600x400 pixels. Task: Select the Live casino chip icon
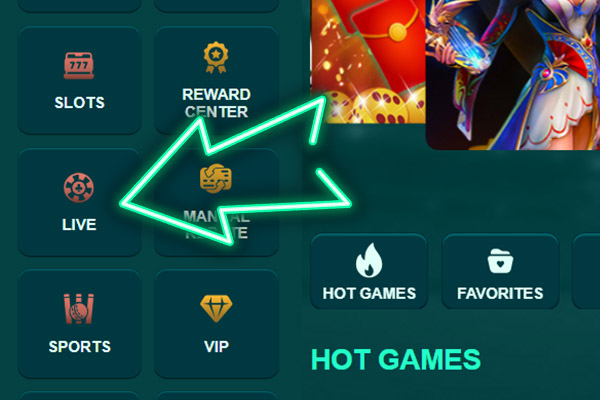pos(79,188)
